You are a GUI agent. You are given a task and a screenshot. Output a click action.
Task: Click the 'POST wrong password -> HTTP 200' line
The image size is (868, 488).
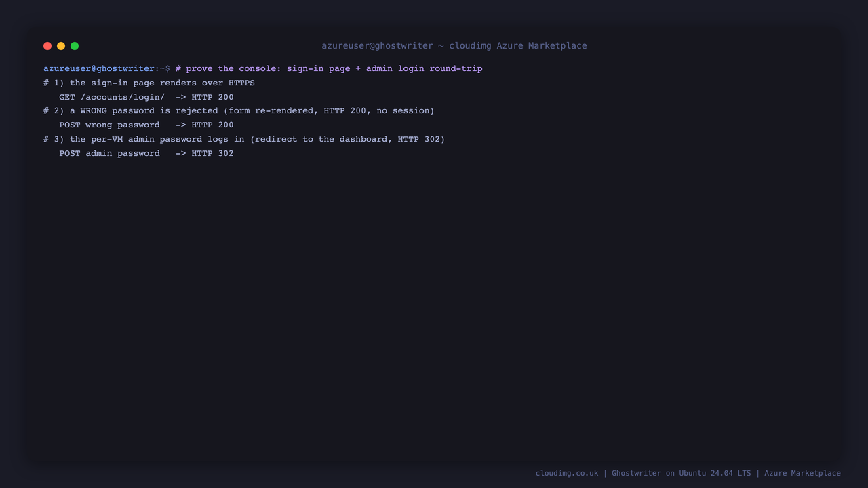146,125
